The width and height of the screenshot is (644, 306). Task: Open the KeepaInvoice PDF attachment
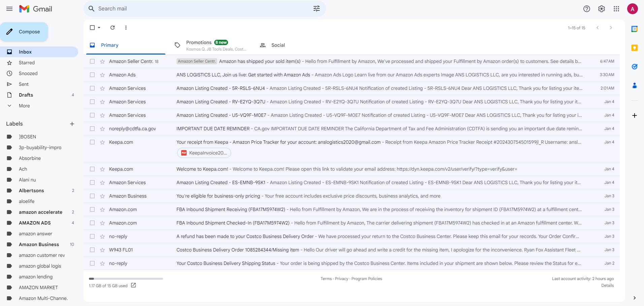pos(204,153)
